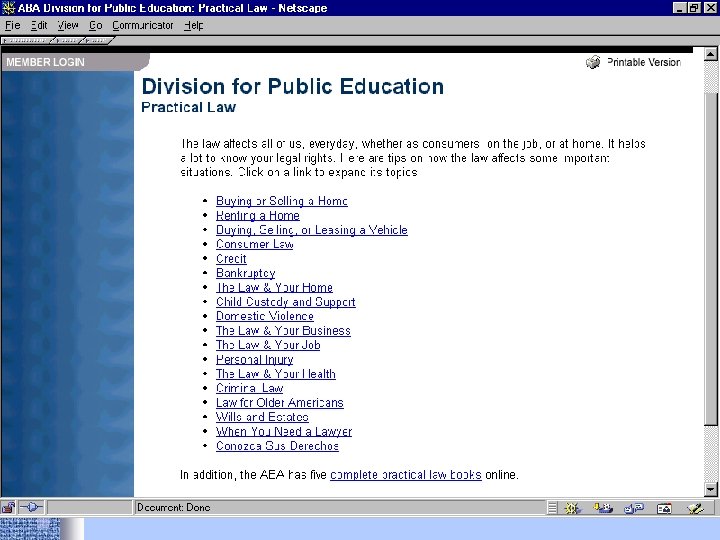The width and height of the screenshot is (720, 540).
Task: Click the vertical scrollbar thumb
Action: [711, 259]
